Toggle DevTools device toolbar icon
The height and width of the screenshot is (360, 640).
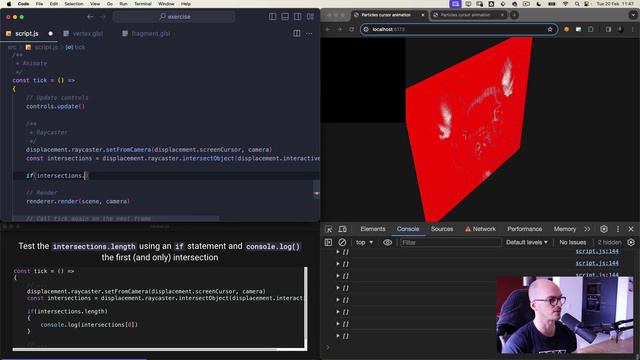343,229
